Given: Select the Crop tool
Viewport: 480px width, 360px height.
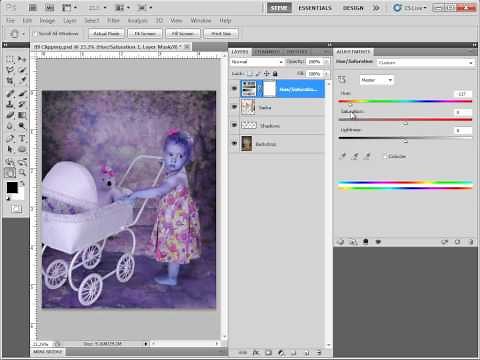Looking at the screenshot, I should pyautogui.click(x=10, y=81).
